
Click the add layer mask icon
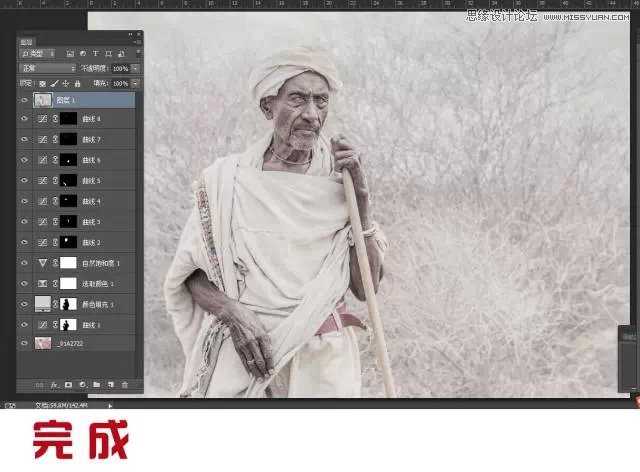click(x=68, y=384)
